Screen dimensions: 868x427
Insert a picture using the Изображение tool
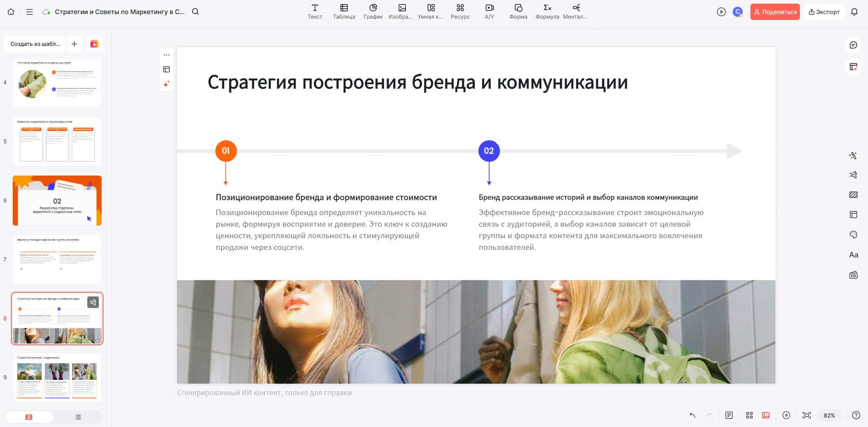point(402,11)
